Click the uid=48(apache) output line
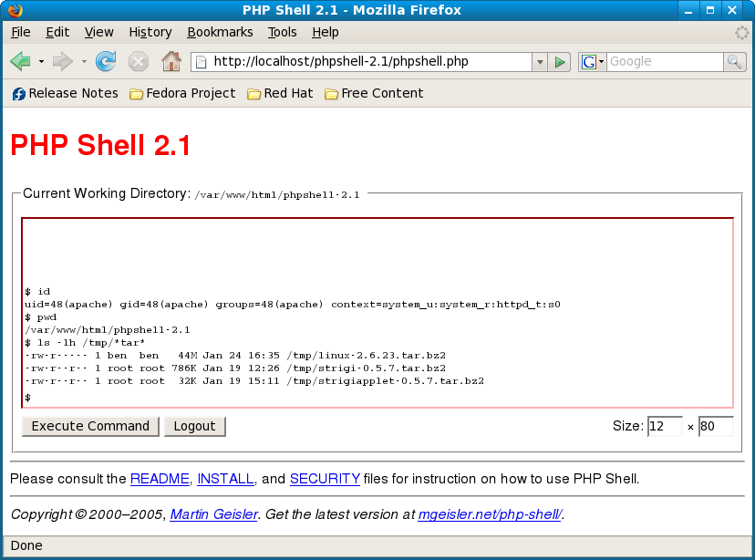This screenshot has width=755, height=560. click(x=293, y=305)
